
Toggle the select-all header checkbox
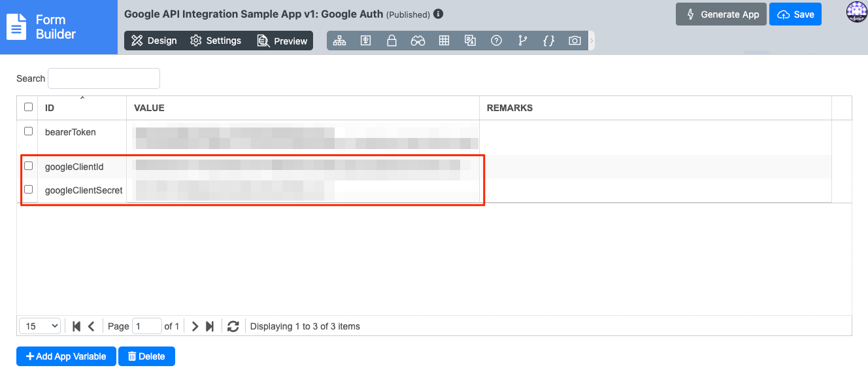[28, 107]
